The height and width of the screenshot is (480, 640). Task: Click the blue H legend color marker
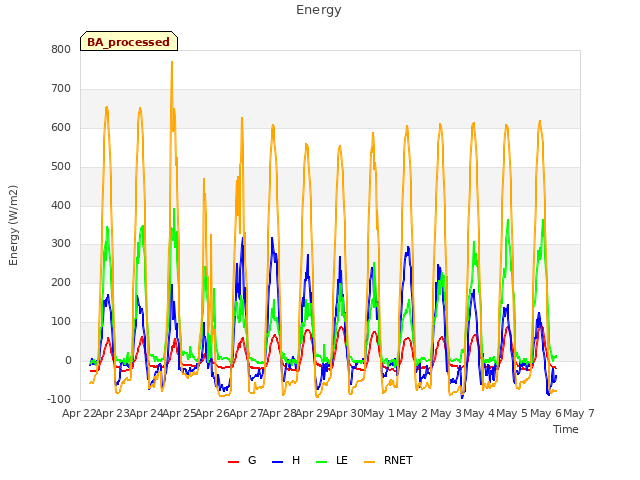coord(277,462)
